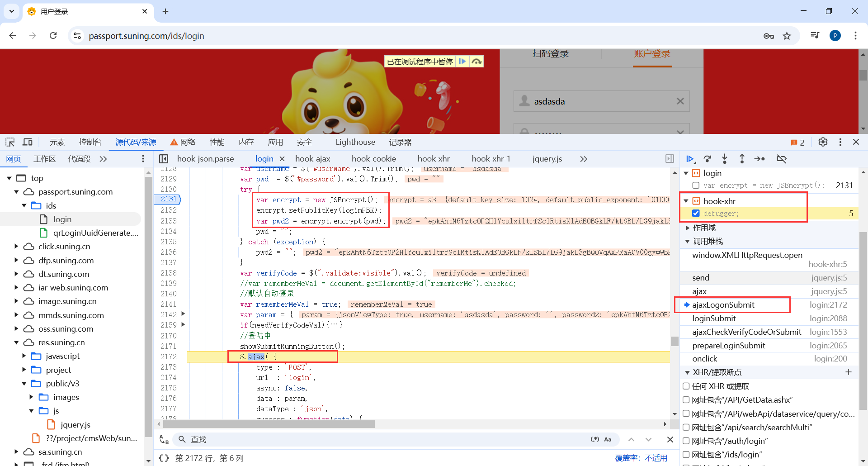
Task: Enable the Any XHR or fetch breakpoint
Action: click(686, 386)
